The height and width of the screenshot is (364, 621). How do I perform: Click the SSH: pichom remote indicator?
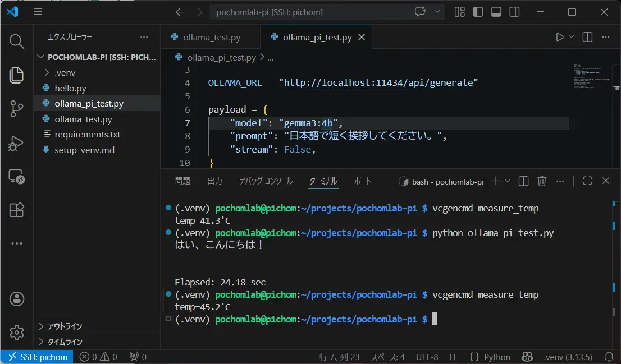pos(38,357)
